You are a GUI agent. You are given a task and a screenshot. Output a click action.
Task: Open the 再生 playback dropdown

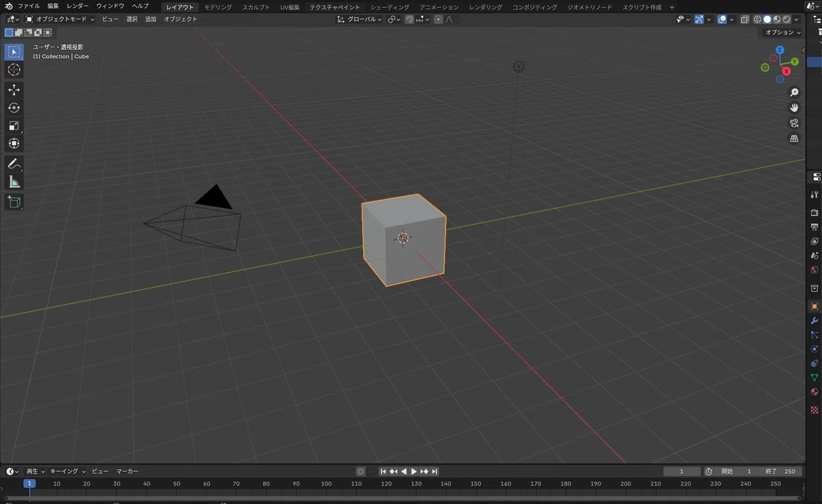click(x=35, y=471)
